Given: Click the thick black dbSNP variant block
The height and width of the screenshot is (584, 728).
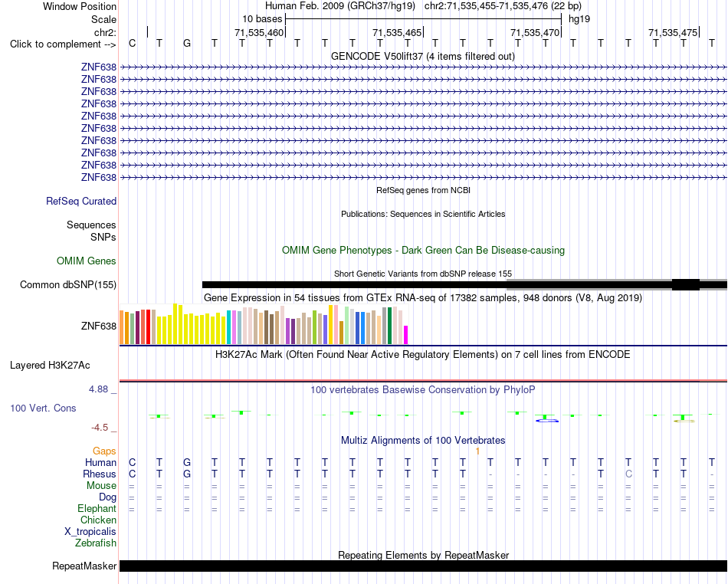Looking at the screenshot, I should click(x=685, y=284).
